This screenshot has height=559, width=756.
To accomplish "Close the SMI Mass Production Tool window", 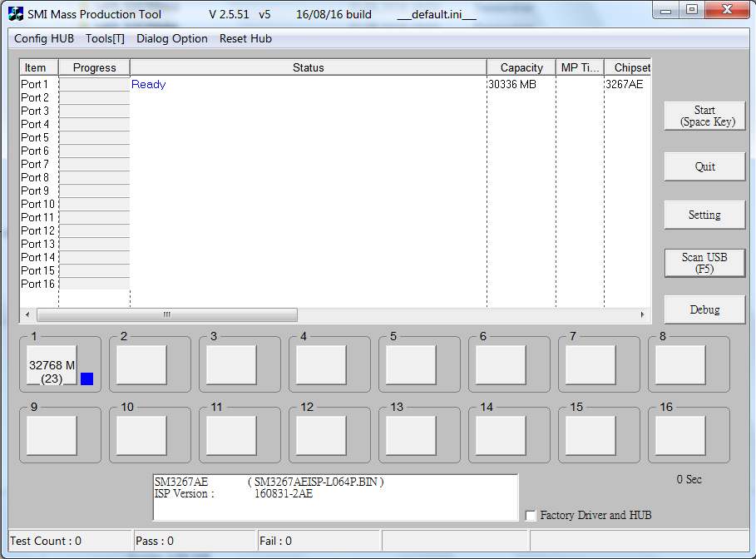I will click(728, 10).
